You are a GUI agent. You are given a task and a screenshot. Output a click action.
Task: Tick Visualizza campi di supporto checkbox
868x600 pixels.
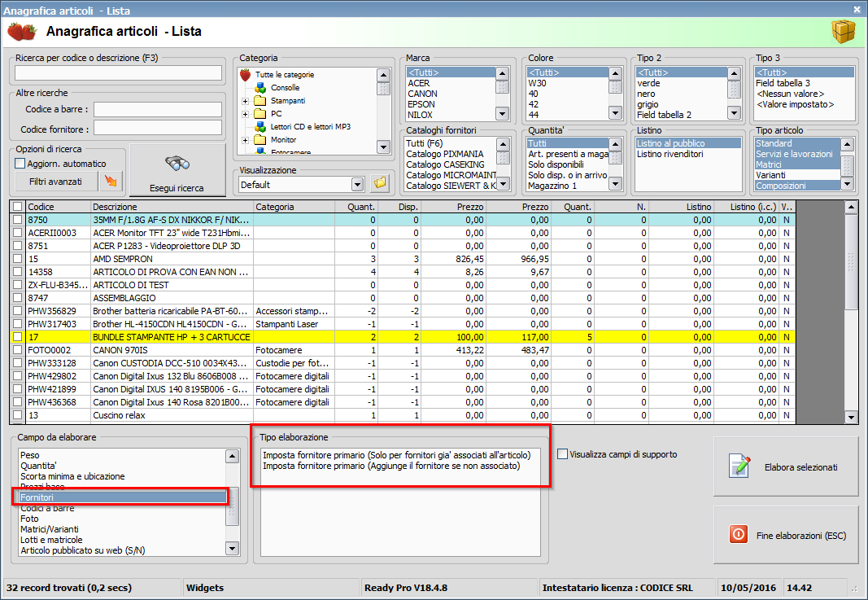pyautogui.click(x=562, y=454)
